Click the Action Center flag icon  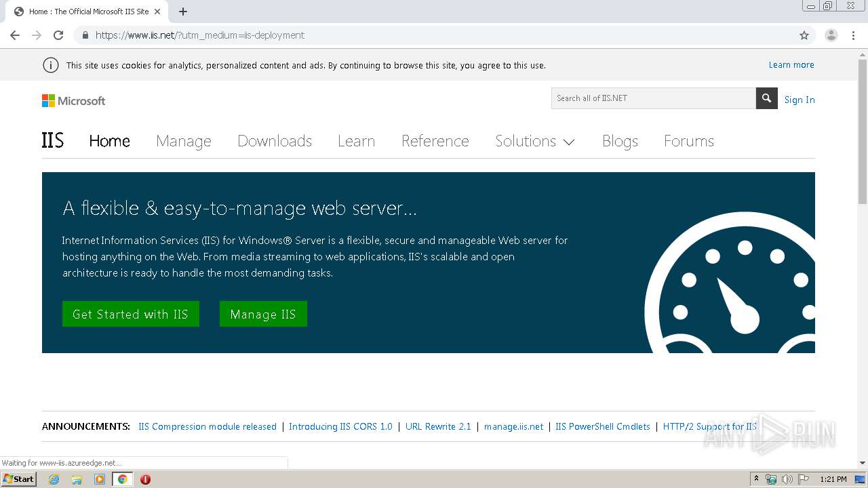(804, 479)
